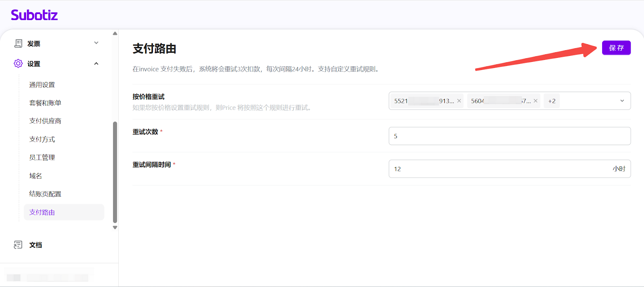The width and height of the screenshot is (644, 287).
Task: Remove the 5521 price tag
Action: [x=459, y=101]
